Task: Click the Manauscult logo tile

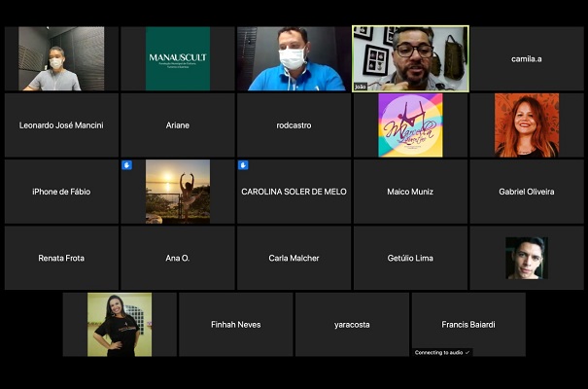Action: pos(178,58)
